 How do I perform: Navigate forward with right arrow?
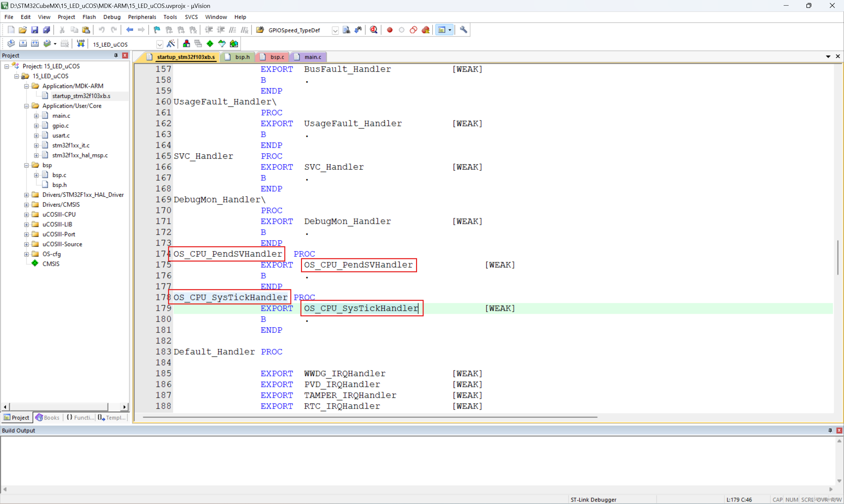point(141,30)
